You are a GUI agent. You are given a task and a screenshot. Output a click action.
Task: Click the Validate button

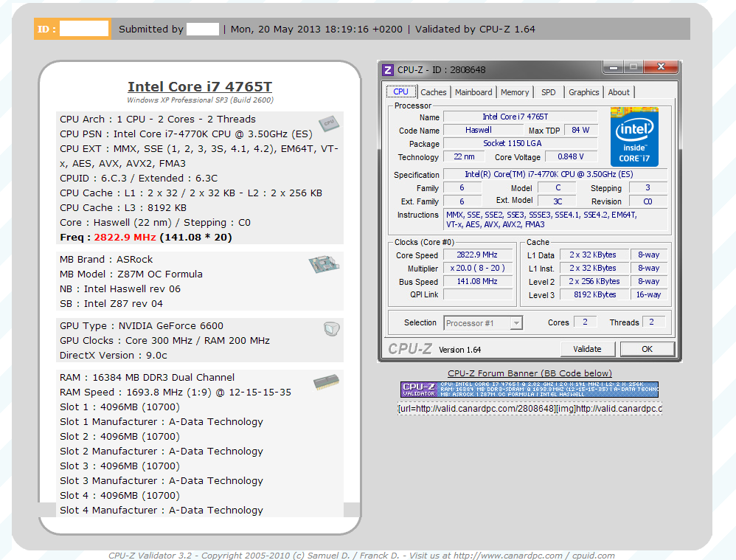[587, 348]
